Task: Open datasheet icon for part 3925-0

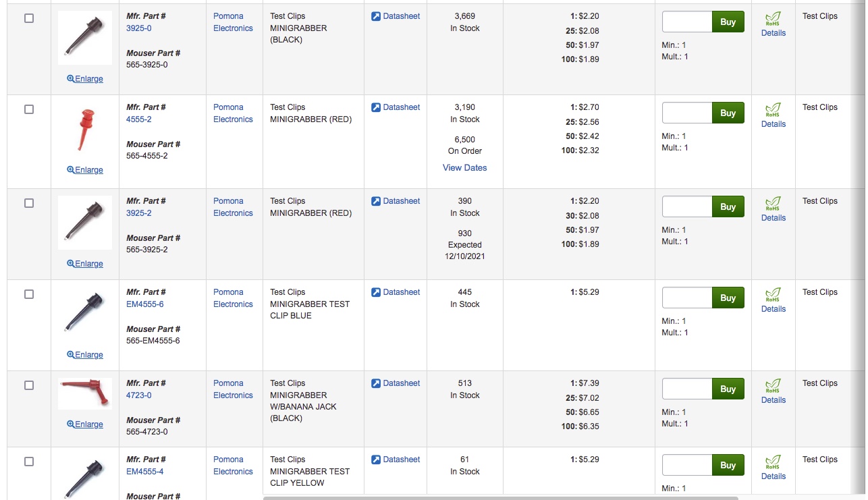Action: 376,16
